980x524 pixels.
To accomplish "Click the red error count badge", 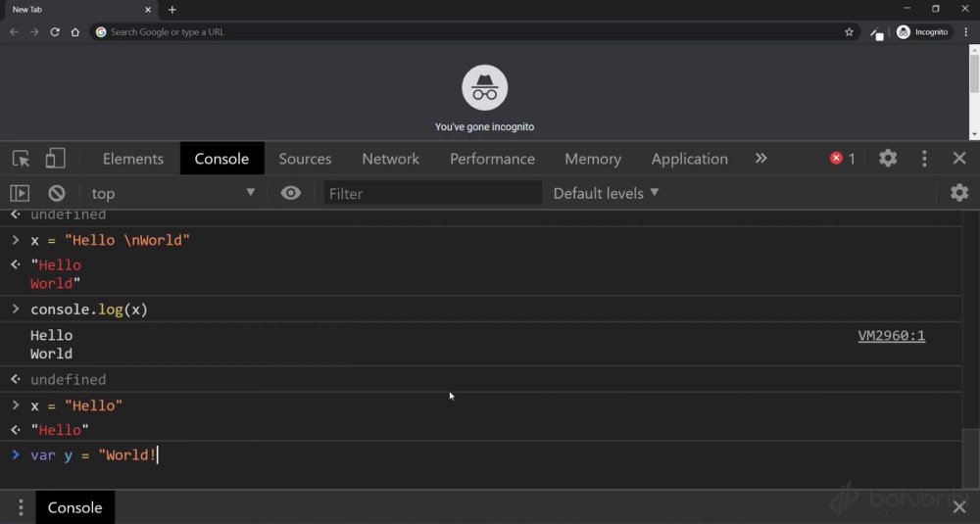I will (x=843, y=159).
